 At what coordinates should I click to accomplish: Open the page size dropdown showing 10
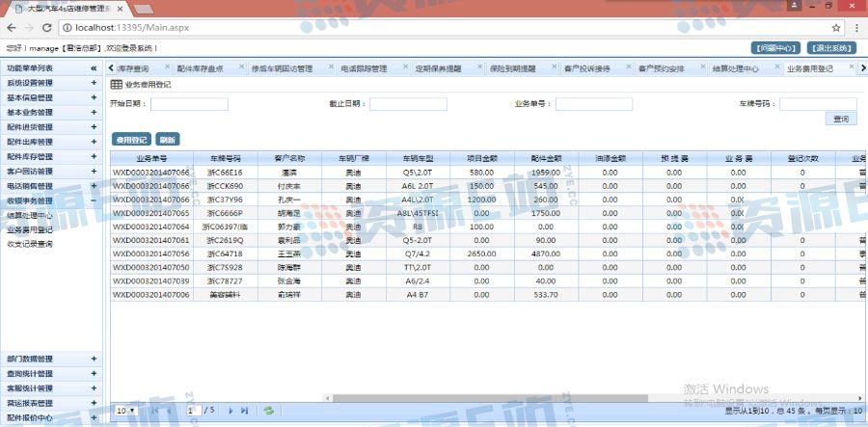pos(125,411)
